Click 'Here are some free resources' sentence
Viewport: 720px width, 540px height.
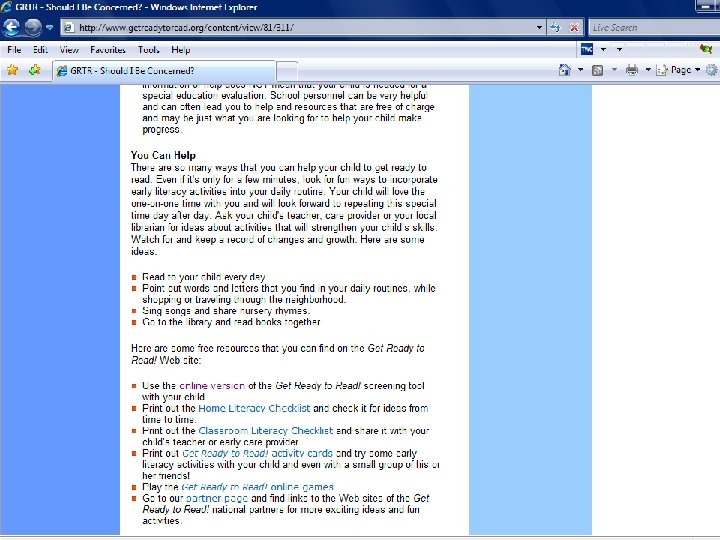pyautogui.click(x=277, y=354)
